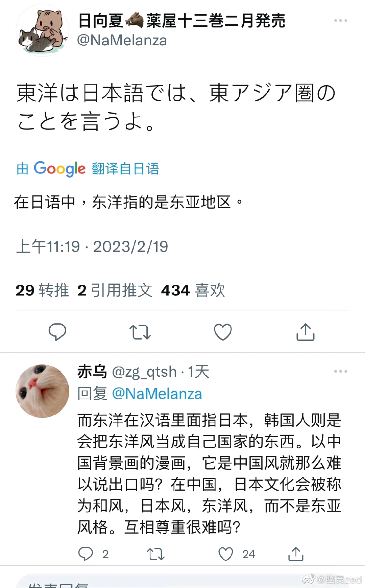View the 29 转推 retweet list
Viewport: 365px width, 588px height.
click(42, 290)
